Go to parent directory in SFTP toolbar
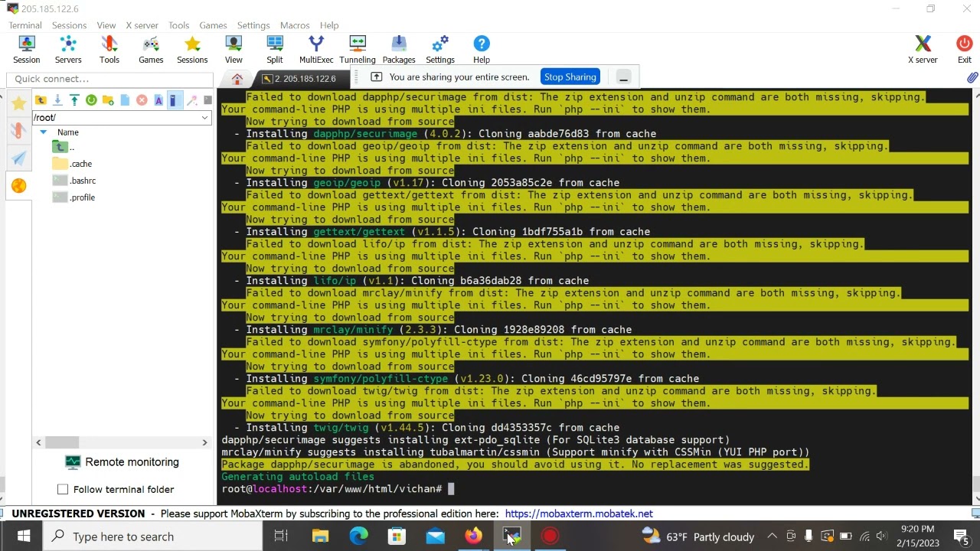Image resolution: width=980 pixels, height=551 pixels. pos(41,100)
